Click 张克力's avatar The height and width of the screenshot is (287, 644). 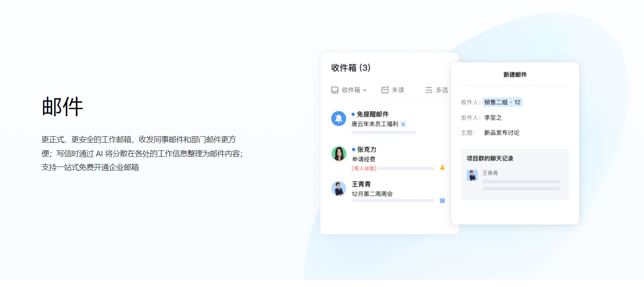click(x=339, y=154)
